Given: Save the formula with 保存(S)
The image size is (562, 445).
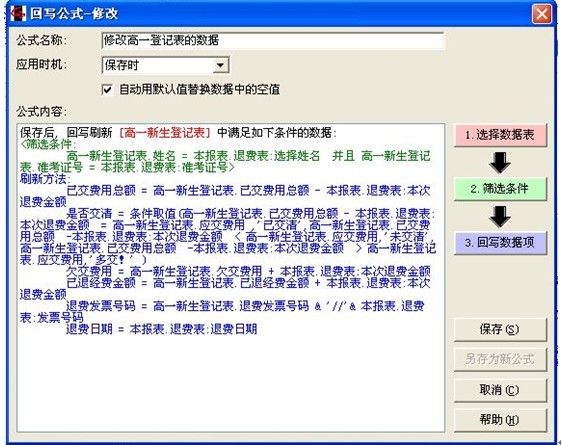Looking at the screenshot, I should click(x=500, y=329).
